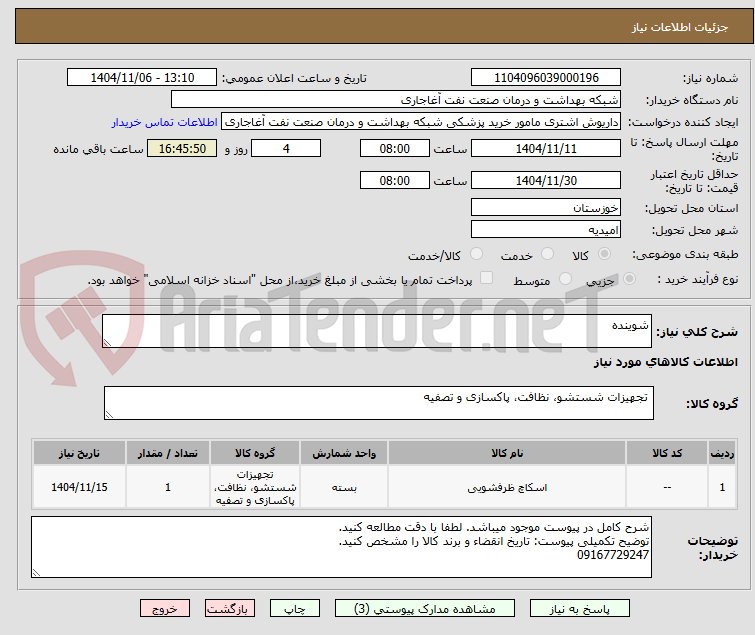The width and height of the screenshot is (755, 635).
Task: Click the response deadline date 1404/11/11 field
Action: pyautogui.click(x=546, y=148)
